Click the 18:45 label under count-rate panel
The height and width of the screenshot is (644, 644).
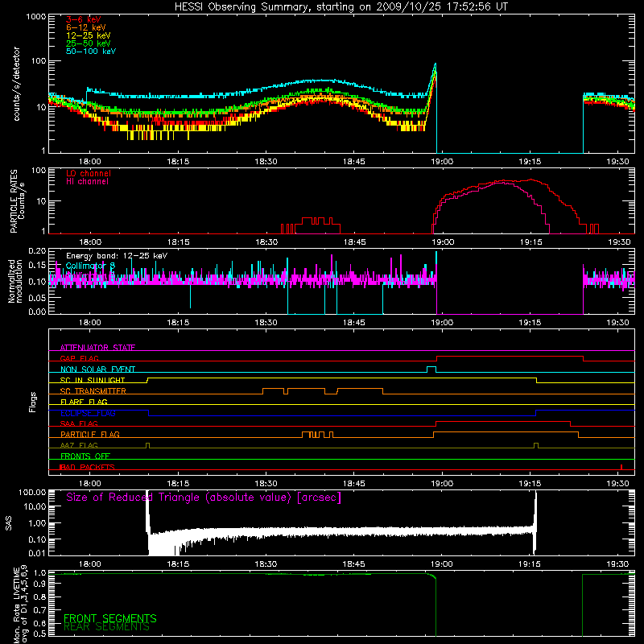point(353,162)
